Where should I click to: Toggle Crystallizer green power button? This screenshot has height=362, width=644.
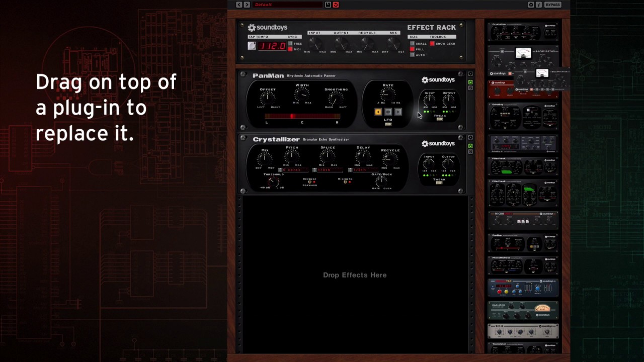pos(470,146)
